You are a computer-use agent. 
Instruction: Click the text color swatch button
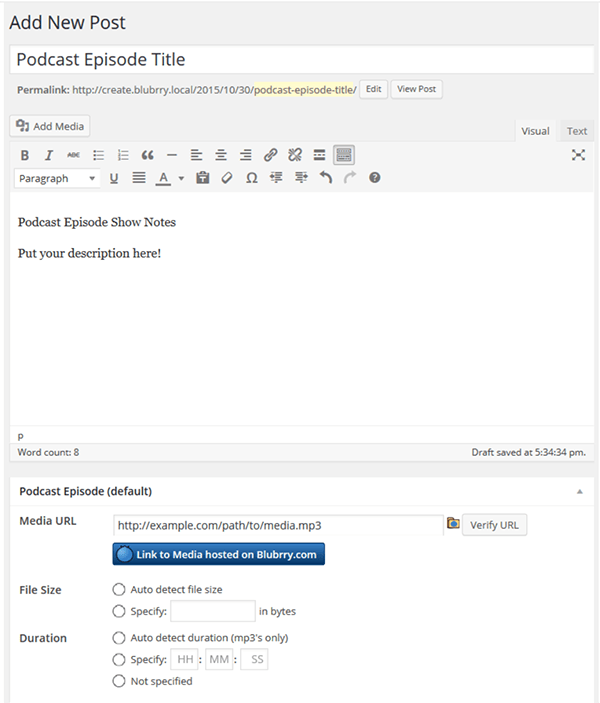[163, 178]
